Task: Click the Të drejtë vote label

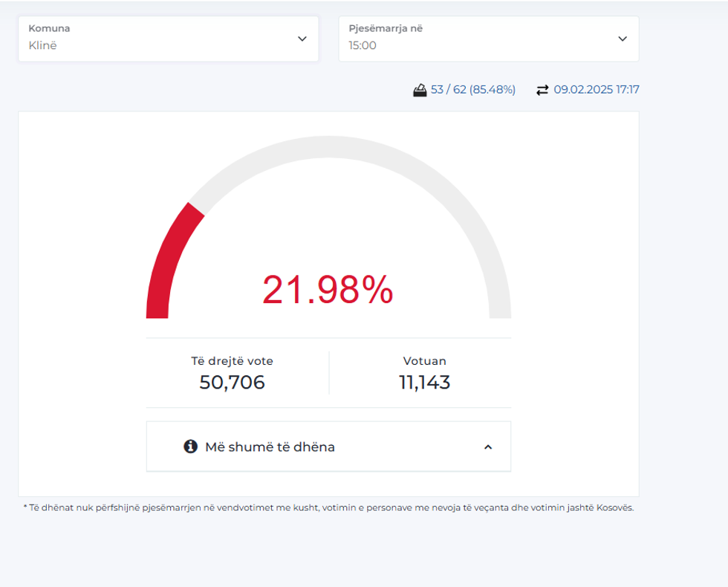Action: (x=232, y=361)
